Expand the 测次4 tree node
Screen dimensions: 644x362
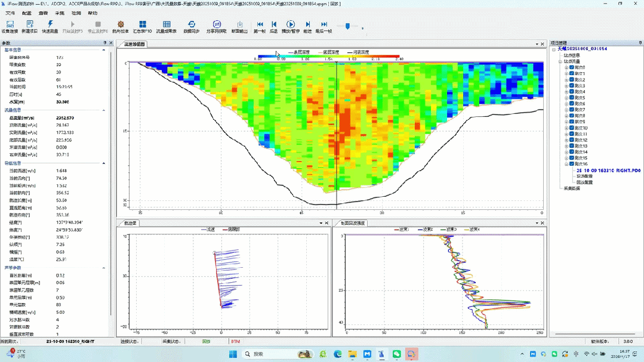(566, 91)
